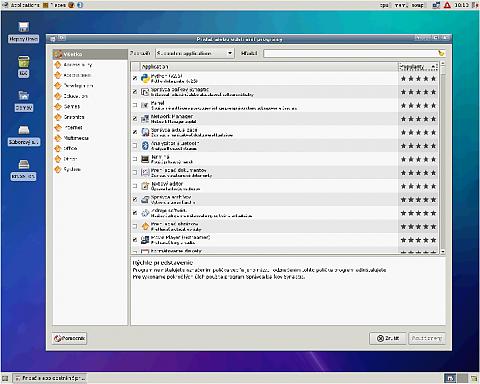Check the Terminal application checkbox
Screen dimensions: 480x384
pos(135,159)
